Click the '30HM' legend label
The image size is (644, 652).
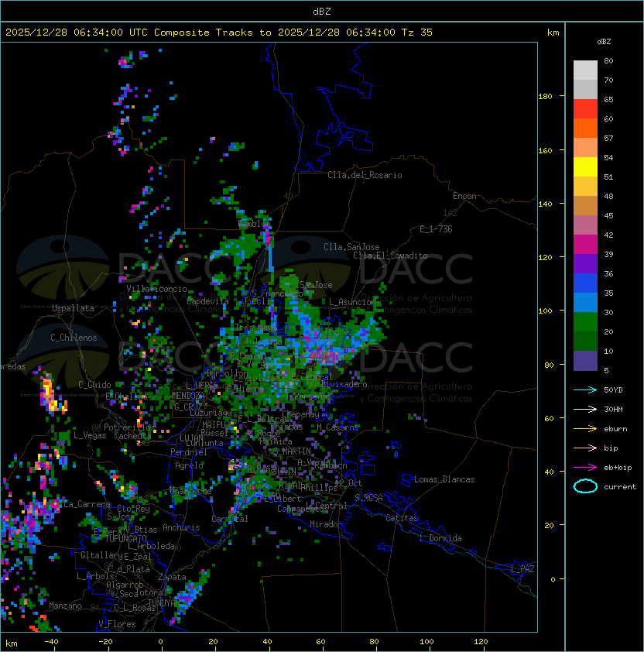(613, 409)
